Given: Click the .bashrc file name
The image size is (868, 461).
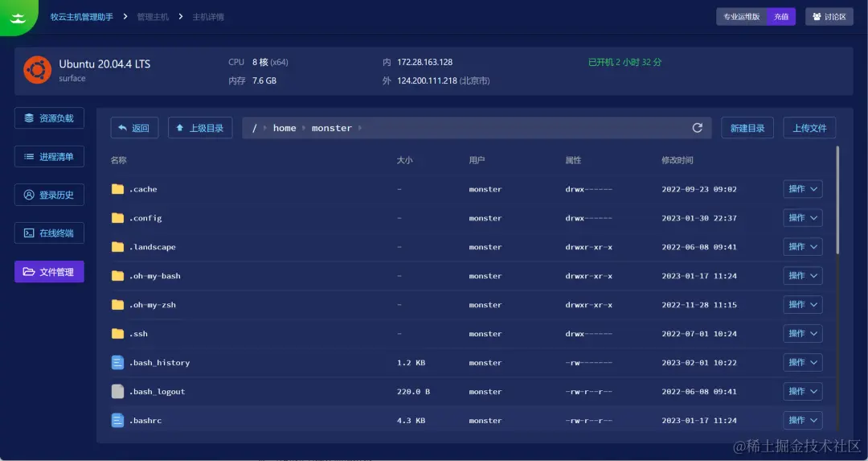Looking at the screenshot, I should [145, 420].
